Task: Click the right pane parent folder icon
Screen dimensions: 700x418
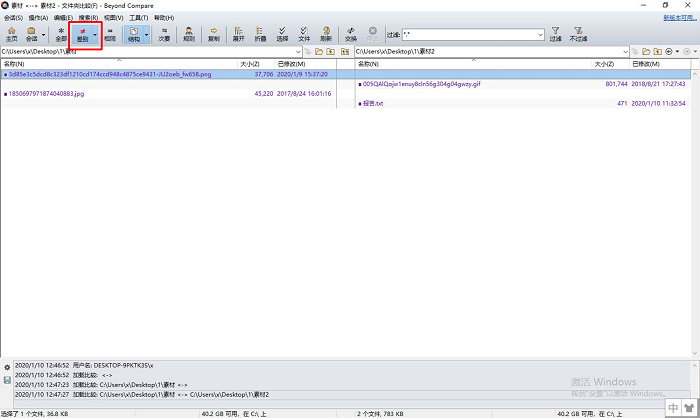Action: [657, 52]
